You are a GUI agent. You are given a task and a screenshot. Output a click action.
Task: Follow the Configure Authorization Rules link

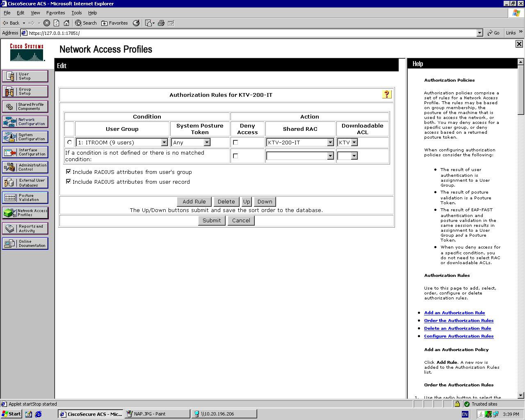[459, 336]
